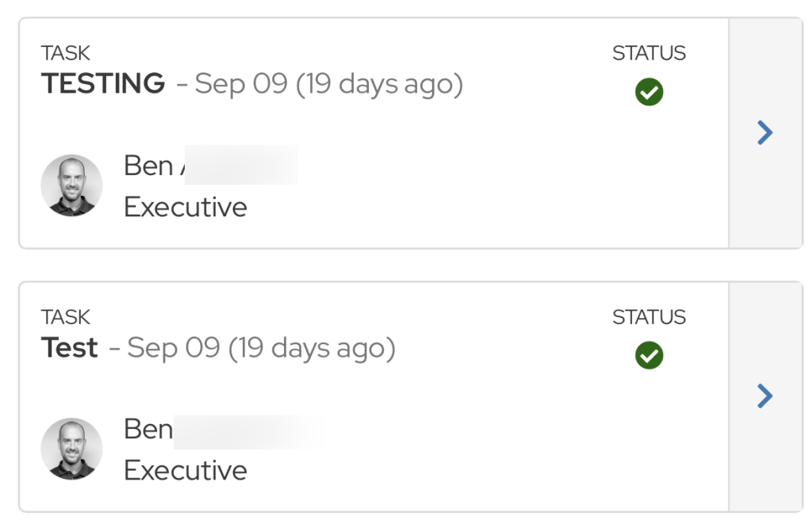Click the Sep 09 date on Test task

tap(174, 347)
